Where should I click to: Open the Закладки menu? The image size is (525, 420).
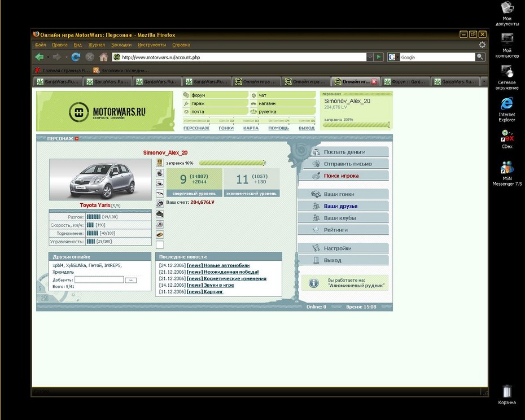point(121,45)
